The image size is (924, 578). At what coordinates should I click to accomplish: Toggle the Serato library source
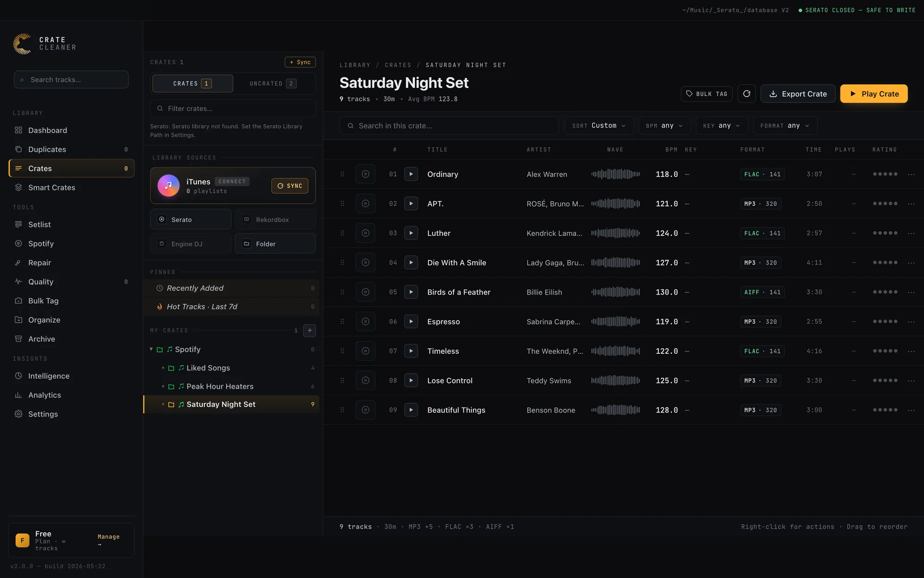click(190, 219)
